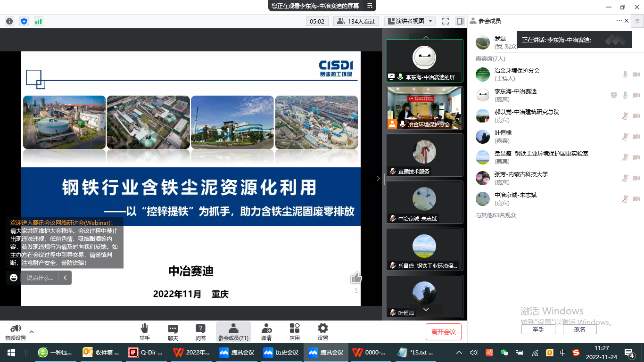Click the 邀请 invite icon

point(266,331)
